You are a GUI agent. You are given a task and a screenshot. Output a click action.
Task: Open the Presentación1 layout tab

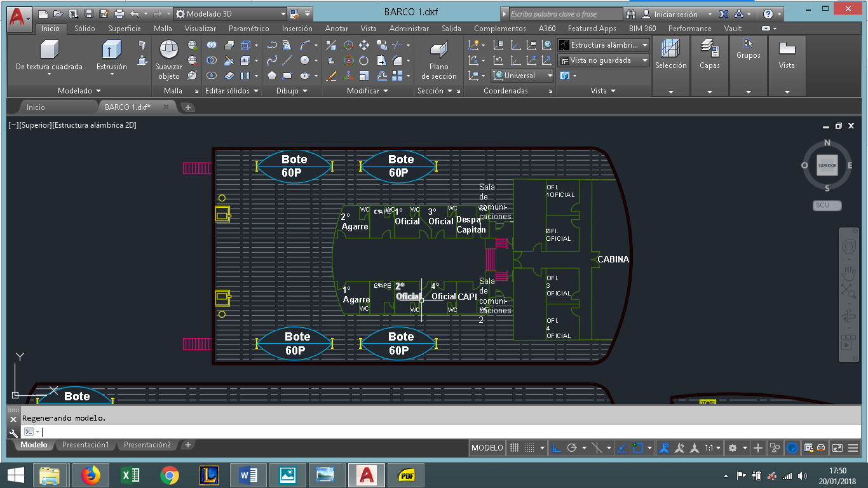click(85, 445)
